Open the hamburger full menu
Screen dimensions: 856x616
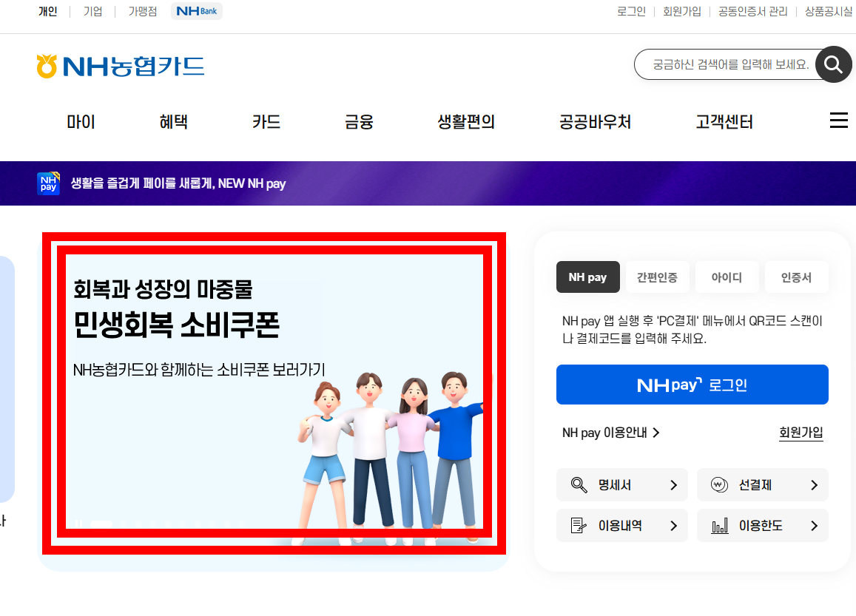(x=838, y=121)
